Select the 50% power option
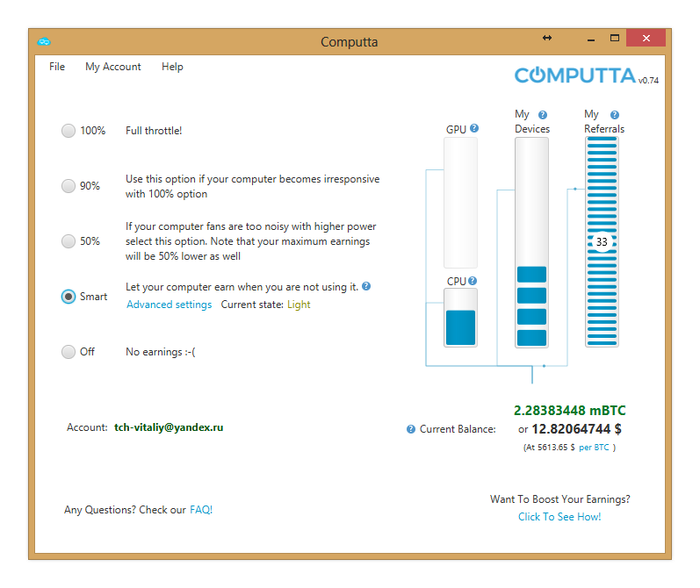 click(69, 241)
